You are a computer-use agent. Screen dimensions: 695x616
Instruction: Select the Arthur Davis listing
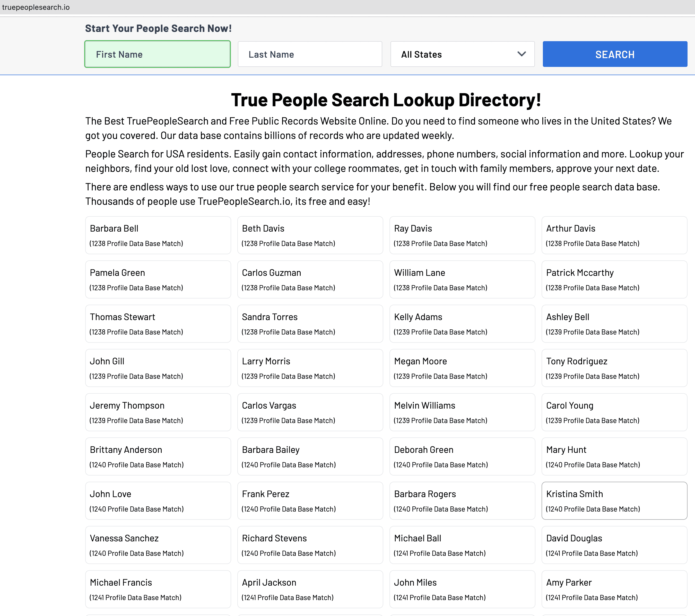[x=614, y=235]
